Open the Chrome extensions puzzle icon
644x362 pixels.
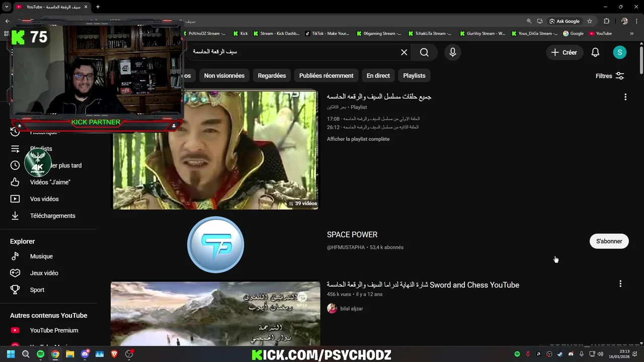pyautogui.click(x=606, y=21)
